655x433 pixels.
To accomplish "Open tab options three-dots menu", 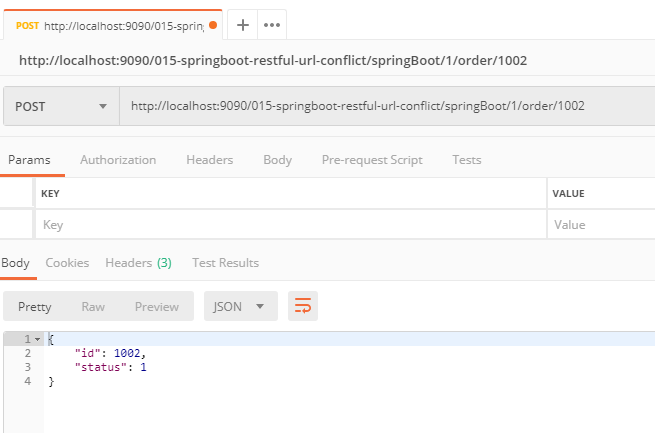I will tap(271, 25).
